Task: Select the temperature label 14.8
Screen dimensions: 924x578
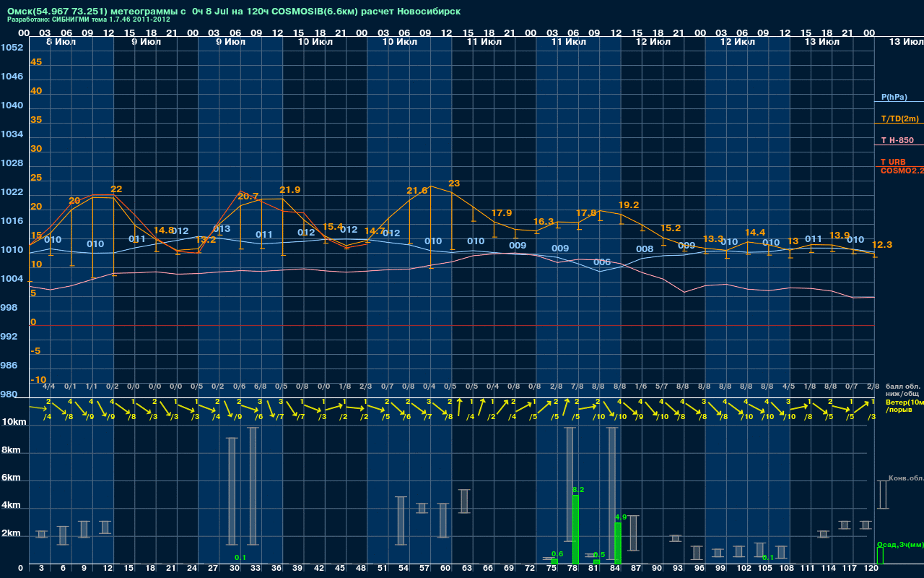Action: pyautogui.click(x=164, y=230)
